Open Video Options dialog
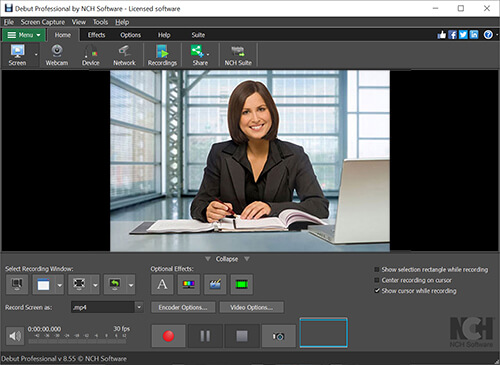Screen dimensions: 500x365 tap(252, 307)
